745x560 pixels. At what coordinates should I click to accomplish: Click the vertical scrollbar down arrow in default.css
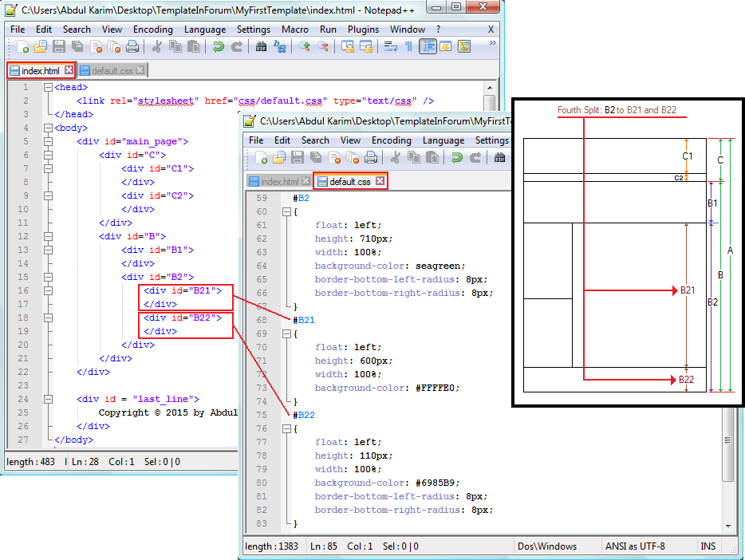pyautogui.click(x=727, y=526)
